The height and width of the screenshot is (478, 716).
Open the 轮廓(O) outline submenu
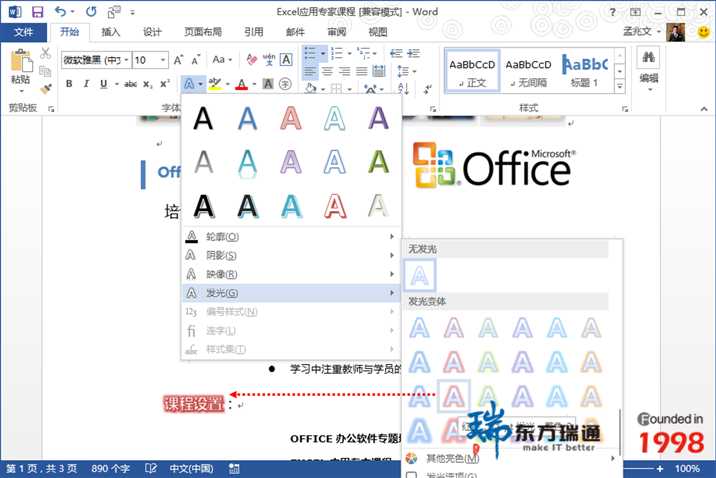point(291,236)
